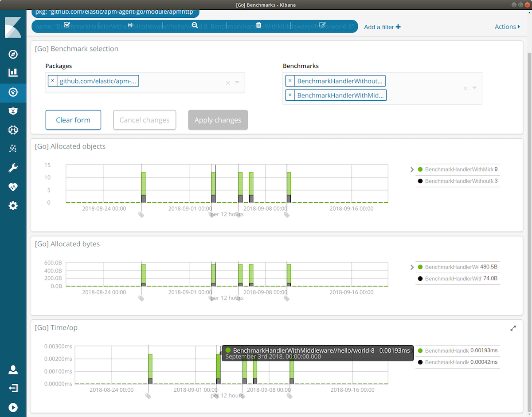The image size is (532, 417).
Task: Expand the Allocated objects legend chevron
Action: point(412,169)
